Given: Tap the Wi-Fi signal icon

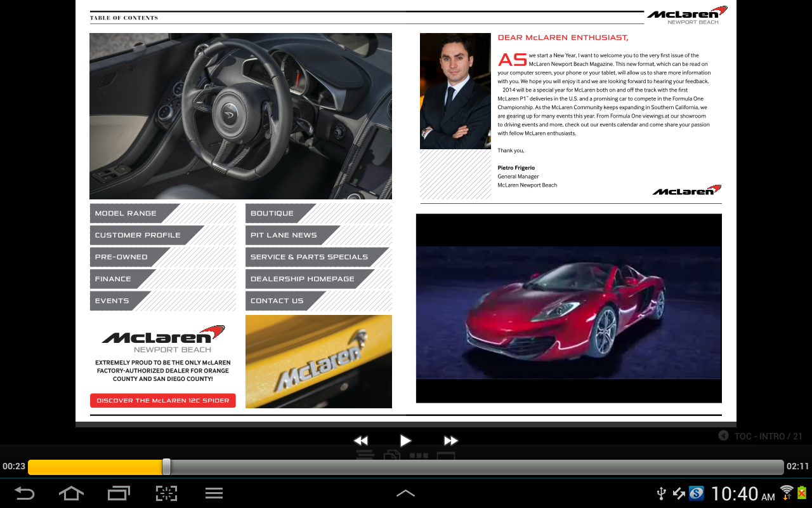Looking at the screenshot, I should pos(787,493).
